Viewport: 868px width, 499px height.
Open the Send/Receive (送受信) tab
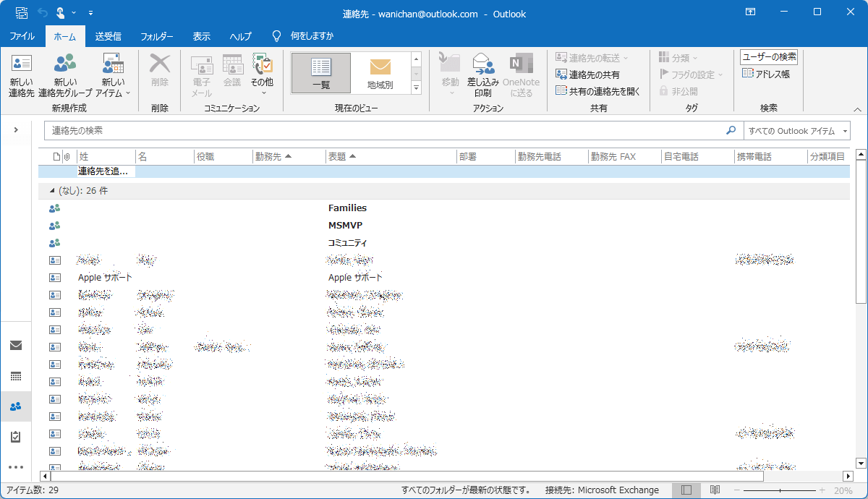[109, 36]
